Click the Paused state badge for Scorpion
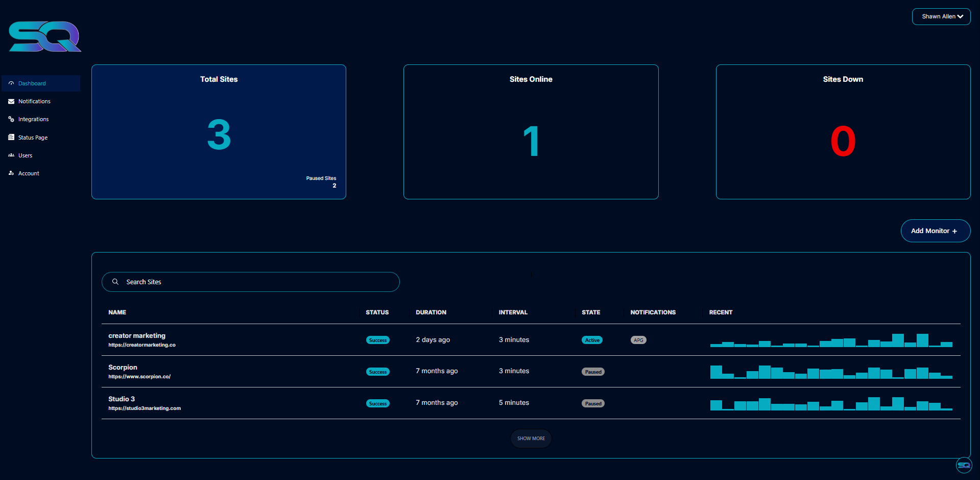This screenshot has height=480, width=980. coord(593,372)
